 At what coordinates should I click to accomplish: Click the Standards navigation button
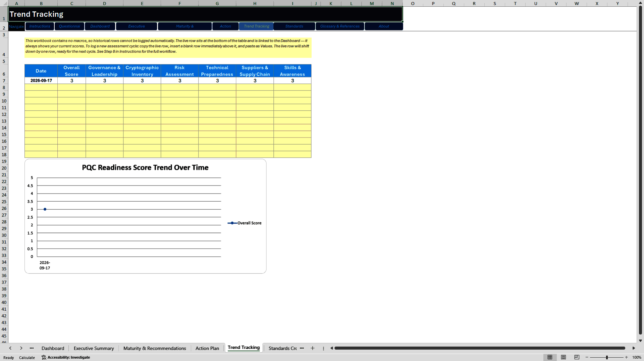click(294, 26)
